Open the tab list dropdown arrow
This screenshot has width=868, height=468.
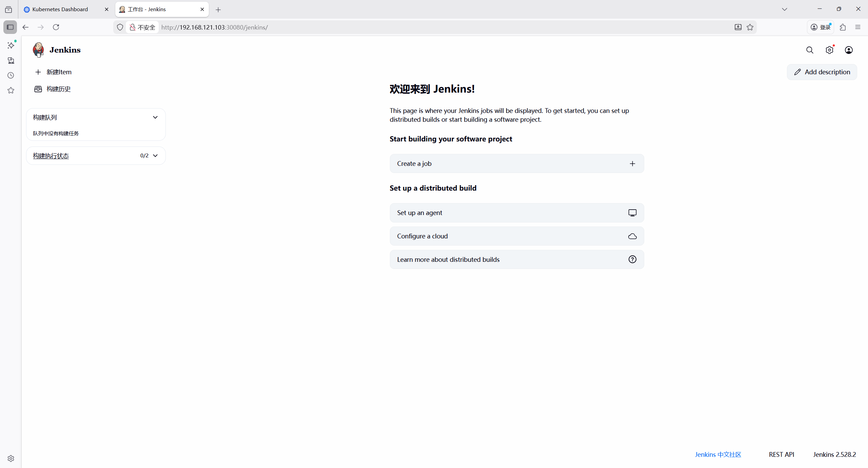tap(784, 9)
